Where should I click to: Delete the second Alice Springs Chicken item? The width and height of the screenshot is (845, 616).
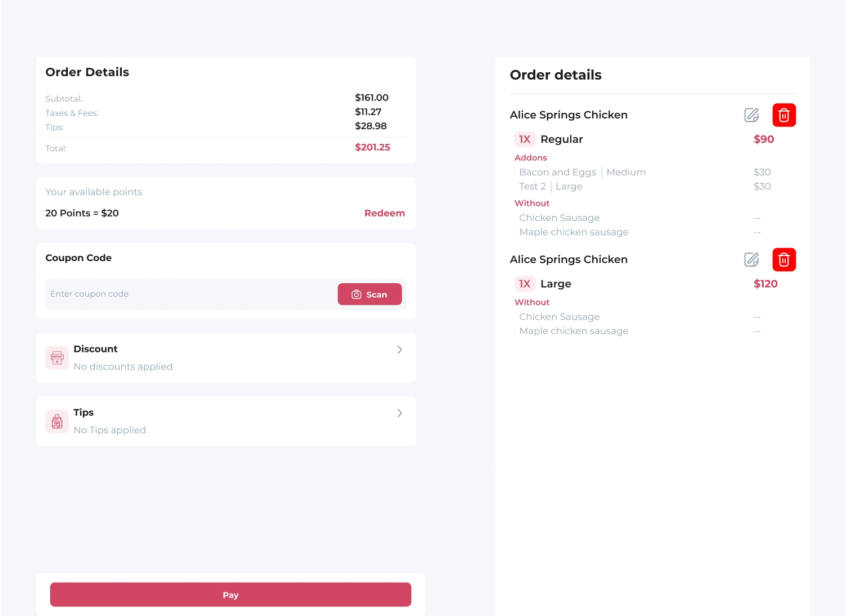(784, 259)
